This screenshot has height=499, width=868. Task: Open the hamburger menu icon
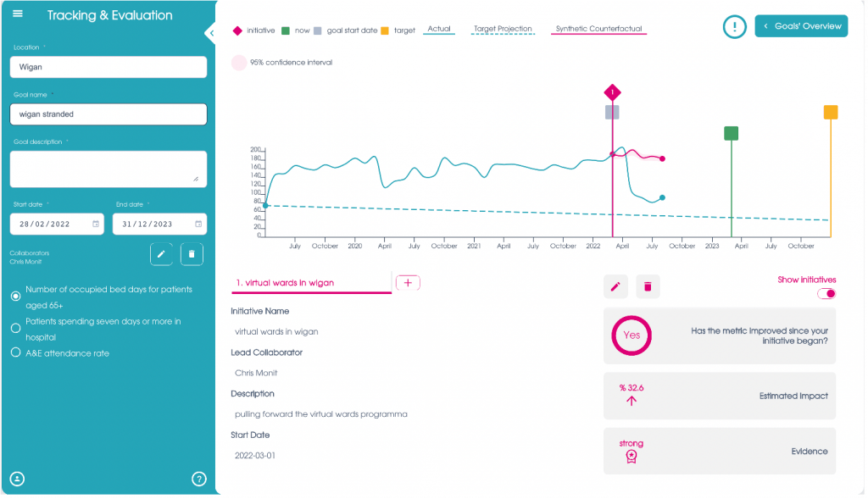pyautogui.click(x=19, y=15)
